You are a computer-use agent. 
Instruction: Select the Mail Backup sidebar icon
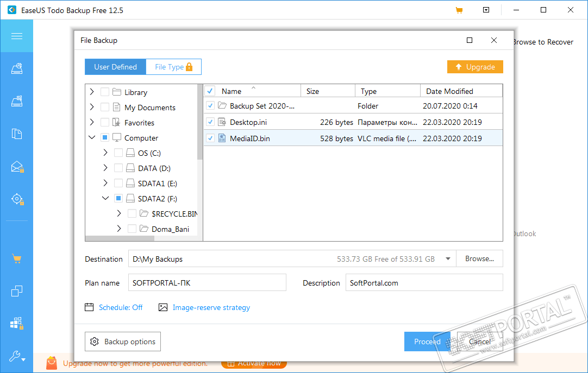tap(17, 166)
